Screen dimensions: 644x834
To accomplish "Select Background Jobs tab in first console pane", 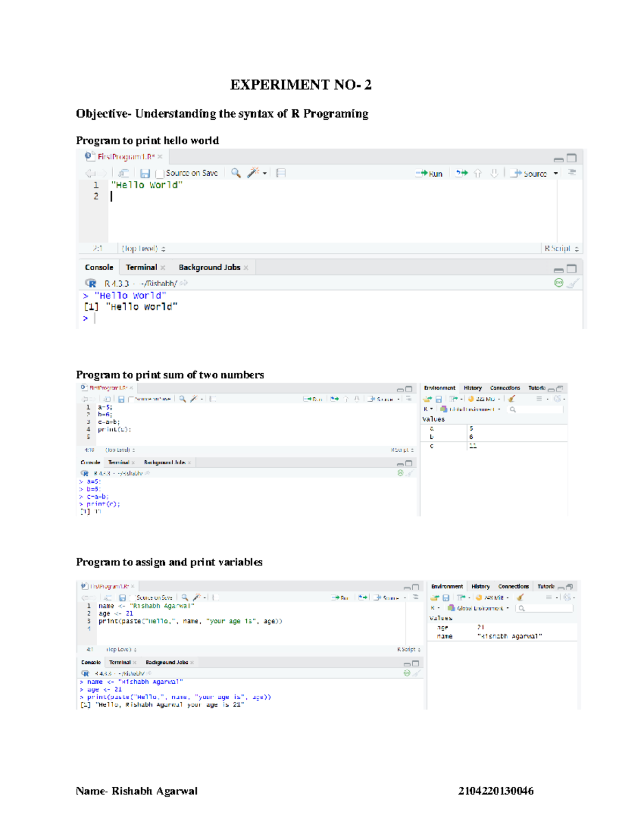I will coord(209,267).
